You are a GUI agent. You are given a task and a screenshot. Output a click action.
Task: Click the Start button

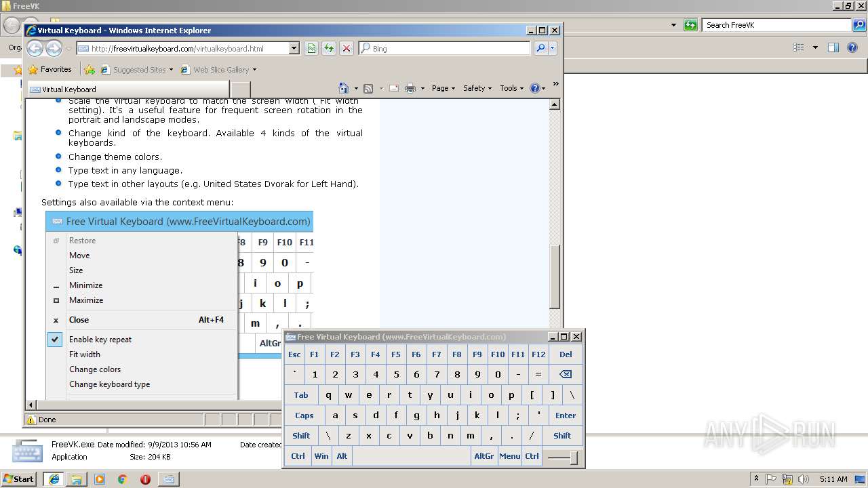[x=19, y=479]
